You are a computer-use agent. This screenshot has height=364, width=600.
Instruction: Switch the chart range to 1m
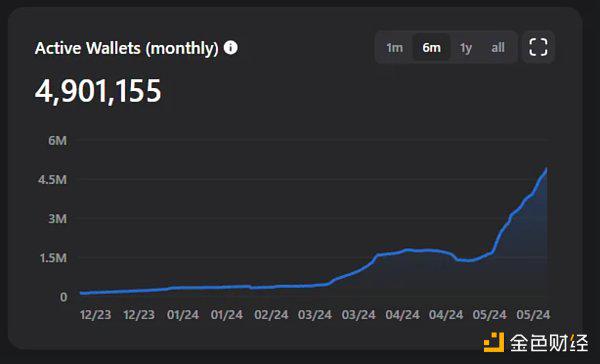394,47
